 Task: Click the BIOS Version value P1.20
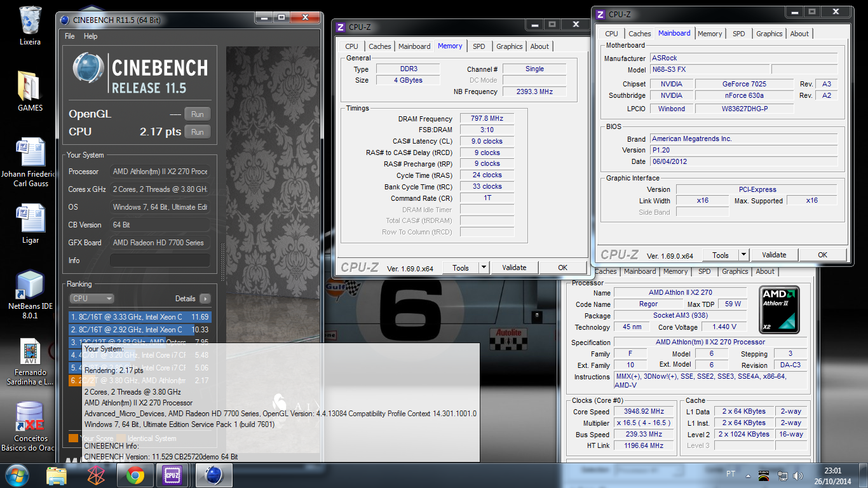point(743,150)
